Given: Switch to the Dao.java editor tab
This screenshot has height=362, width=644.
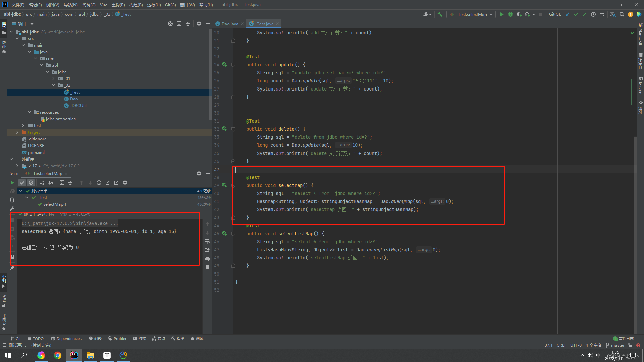Looking at the screenshot, I should pyautogui.click(x=230, y=24).
